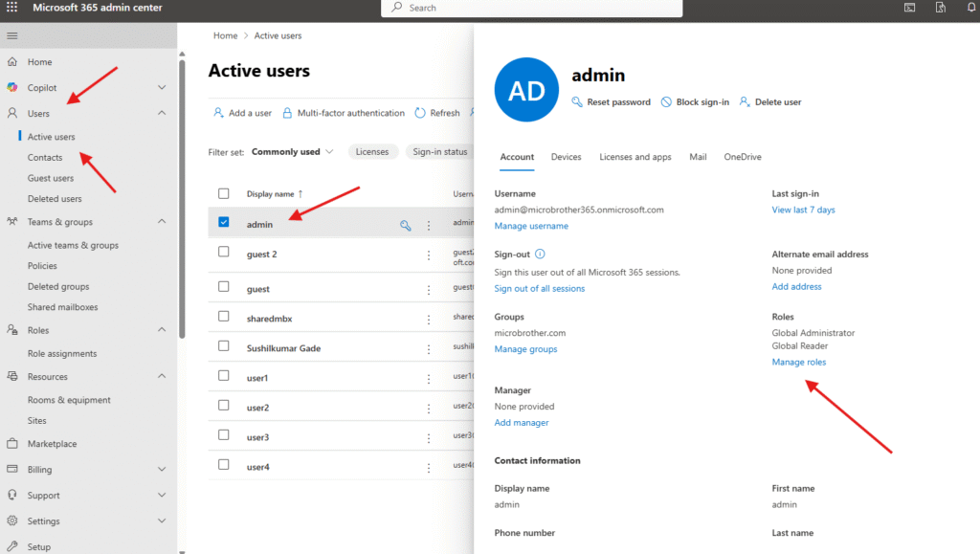Uncheck the admin user checkbox

224,223
